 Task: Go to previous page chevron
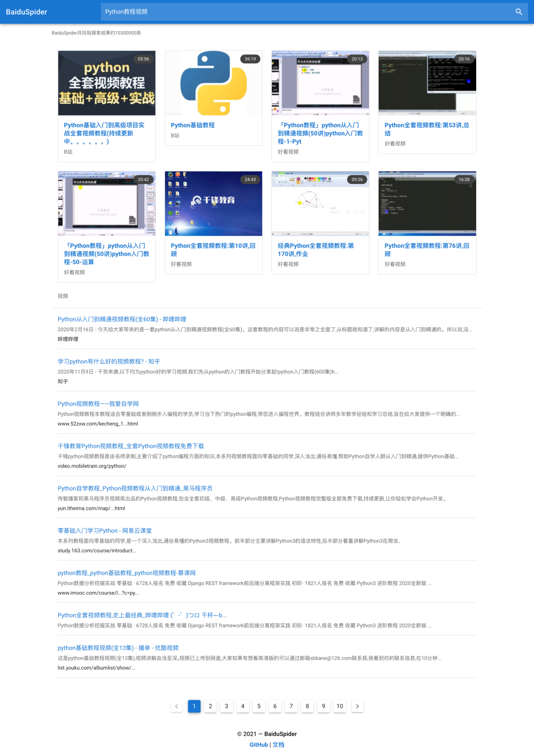[177, 706]
